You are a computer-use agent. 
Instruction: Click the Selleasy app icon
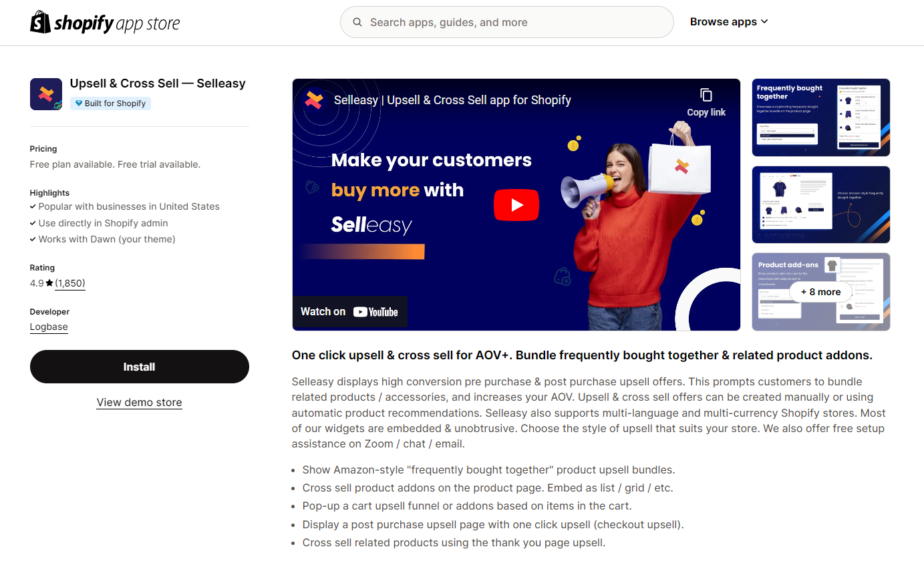coord(46,94)
